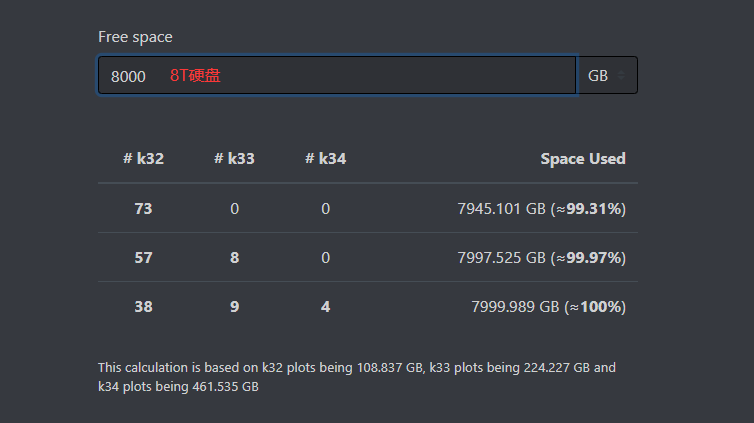This screenshot has height=423, width=754.
Task: Click the 8000 value in the input
Action: click(x=128, y=76)
